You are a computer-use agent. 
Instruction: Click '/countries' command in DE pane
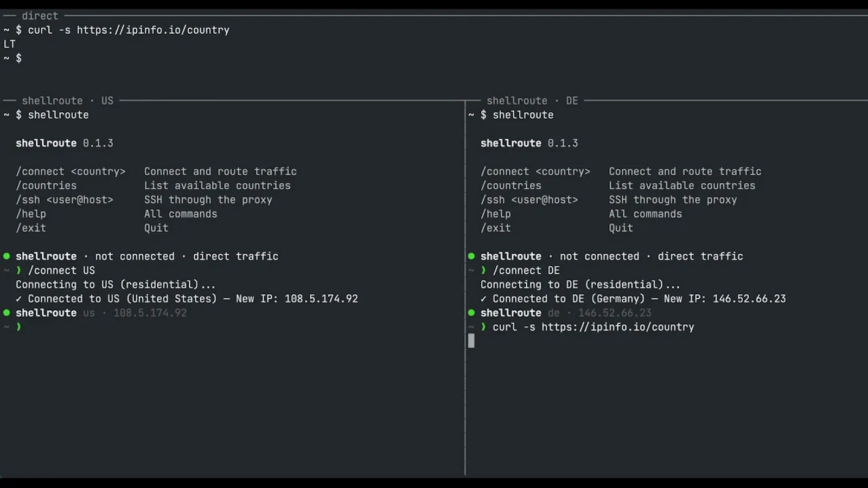511,185
